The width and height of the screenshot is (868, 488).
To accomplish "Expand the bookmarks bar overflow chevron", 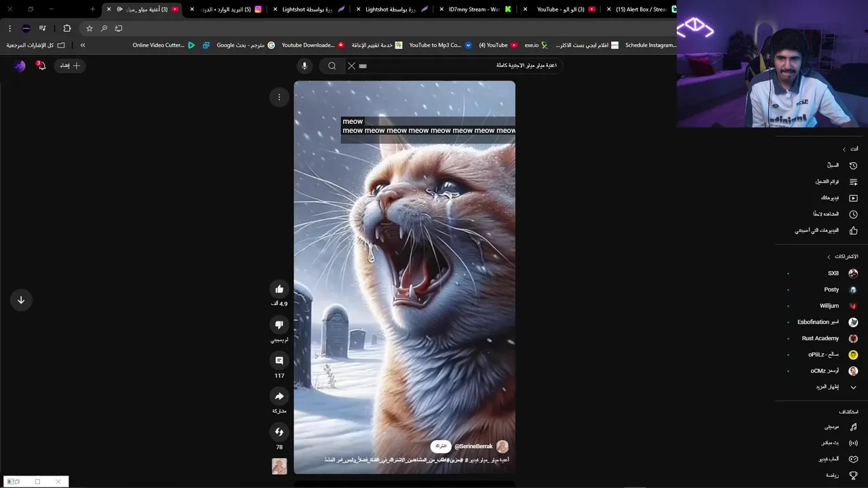I will pos(83,45).
